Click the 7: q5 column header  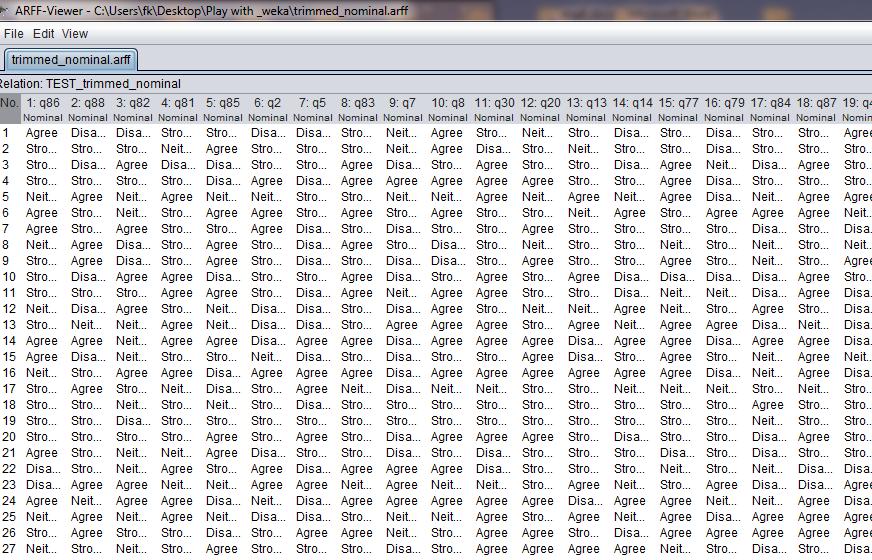click(313, 109)
